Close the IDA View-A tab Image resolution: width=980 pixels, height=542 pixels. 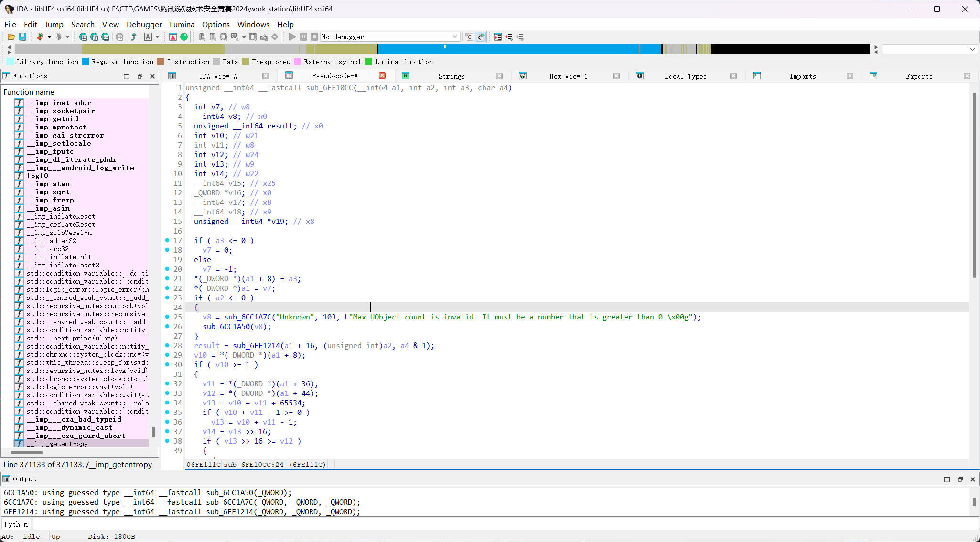[266, 76]
